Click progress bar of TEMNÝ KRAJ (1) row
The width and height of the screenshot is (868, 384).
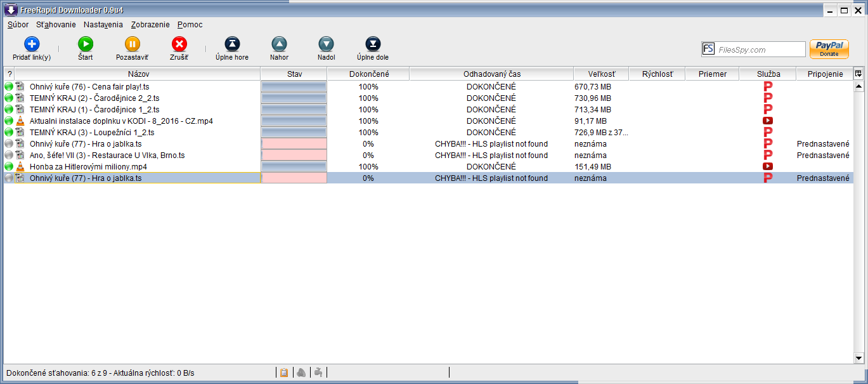coord(294,109)
